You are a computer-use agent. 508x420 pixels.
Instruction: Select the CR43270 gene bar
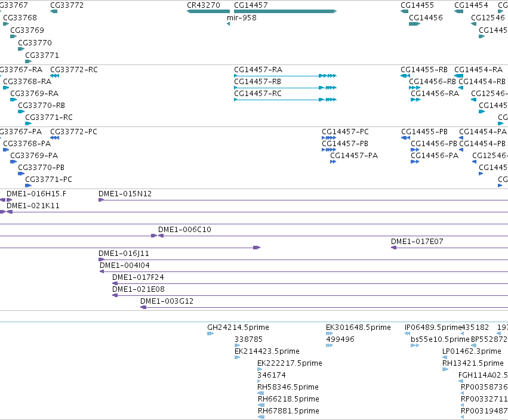(x=208, y=11)
